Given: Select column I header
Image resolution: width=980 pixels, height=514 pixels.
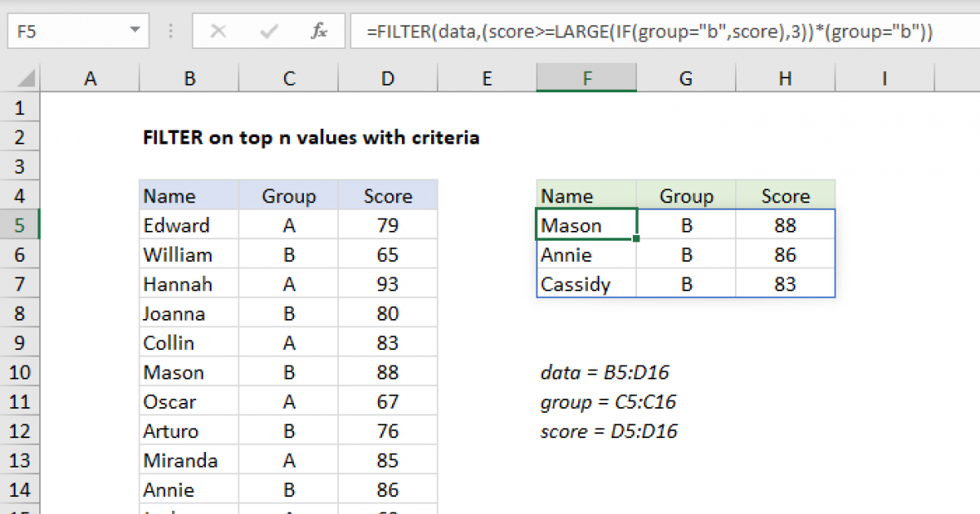Looking at the screenshot, I should 884,78.
